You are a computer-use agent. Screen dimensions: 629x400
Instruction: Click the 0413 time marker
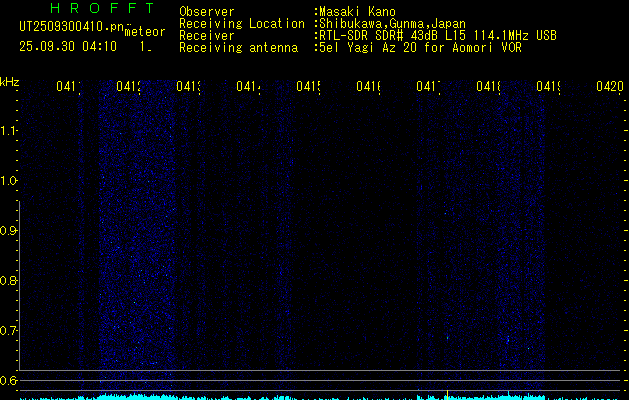point(188,86)
